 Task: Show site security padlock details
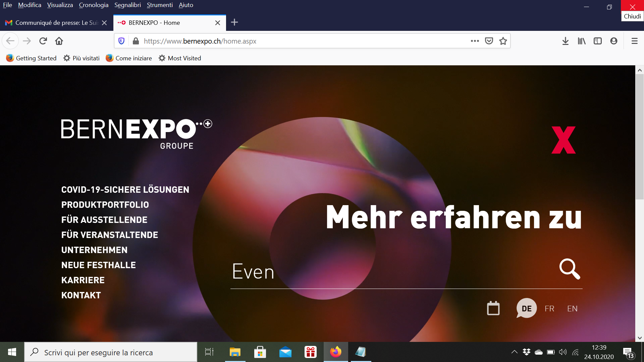pyautogui.click(x=136, y=41)
